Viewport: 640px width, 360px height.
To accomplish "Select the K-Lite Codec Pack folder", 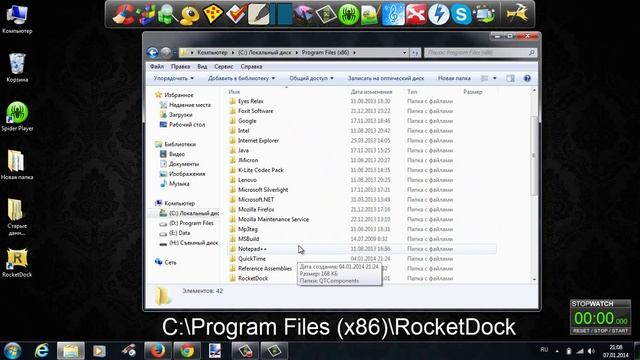I will [260, 170].
